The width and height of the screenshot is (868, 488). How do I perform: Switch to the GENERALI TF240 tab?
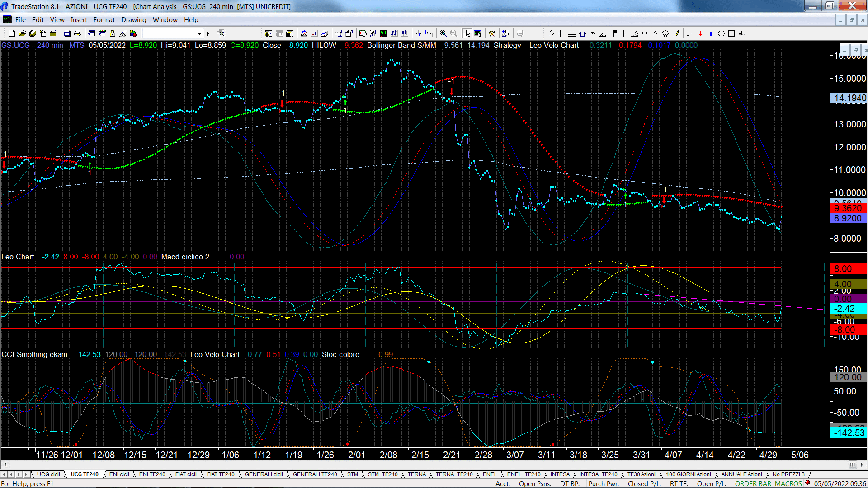315,474
